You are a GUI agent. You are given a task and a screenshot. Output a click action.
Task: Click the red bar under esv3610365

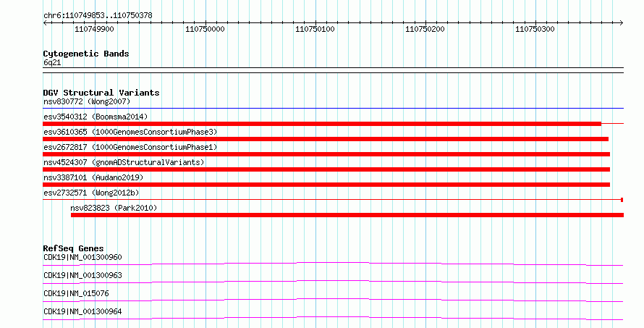click(x=326, y=139)
